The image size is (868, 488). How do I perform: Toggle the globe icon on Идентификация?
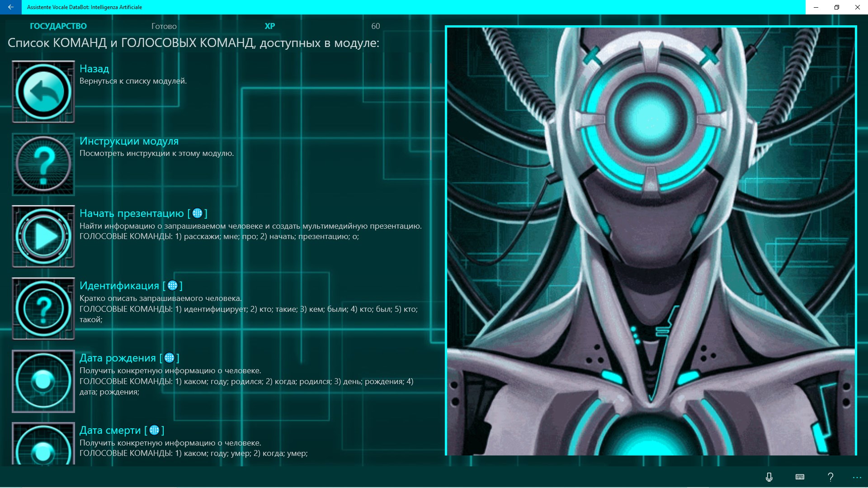tap(173, 286)
